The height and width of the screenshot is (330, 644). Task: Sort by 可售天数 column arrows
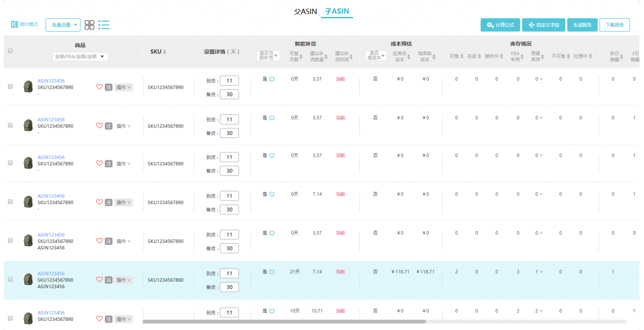coord(301,57)
